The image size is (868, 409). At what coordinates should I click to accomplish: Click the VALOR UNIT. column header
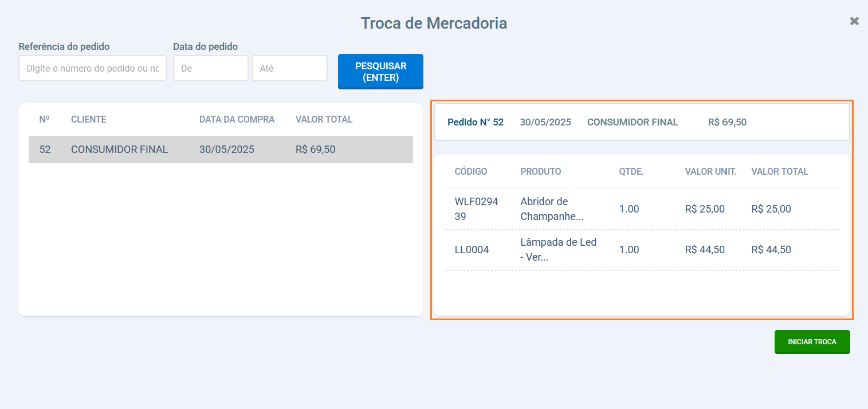(710, 171)
